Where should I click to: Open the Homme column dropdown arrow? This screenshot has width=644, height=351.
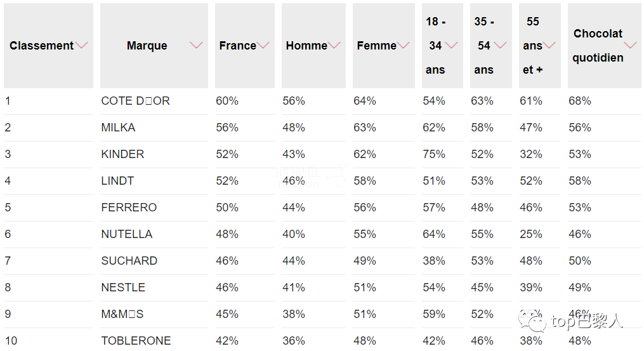click(x=334, y=45)
